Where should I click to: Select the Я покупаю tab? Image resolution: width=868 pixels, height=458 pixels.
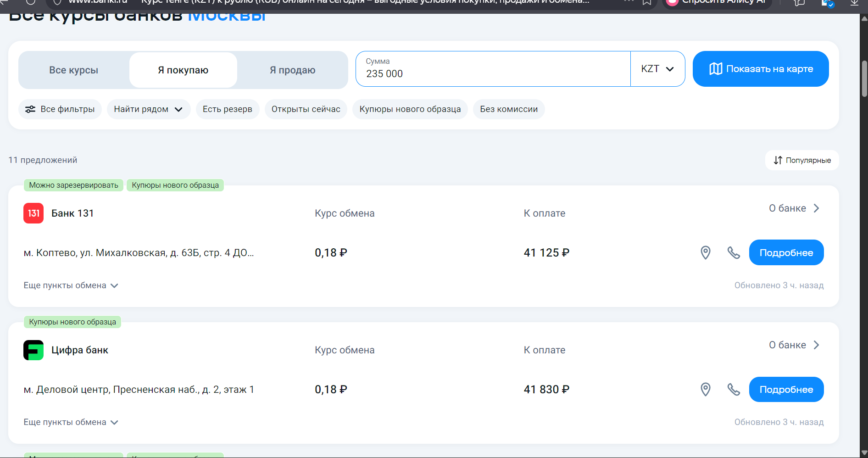coord(183,70)
